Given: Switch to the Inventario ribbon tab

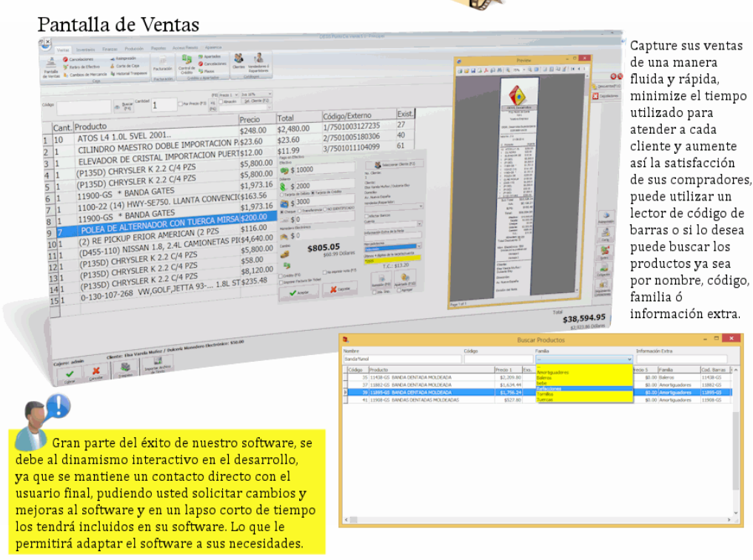Looking at the screenshot, I should point(85,48).
